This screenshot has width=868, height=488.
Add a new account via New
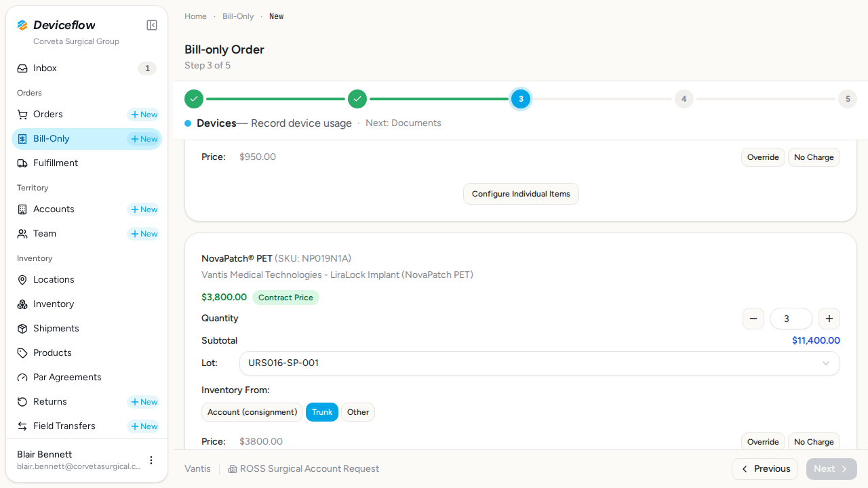click(x=144, y=209)
